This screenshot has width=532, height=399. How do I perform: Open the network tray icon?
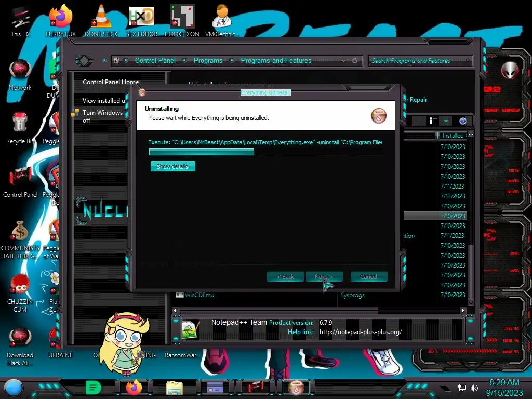(x=462, y=388)
